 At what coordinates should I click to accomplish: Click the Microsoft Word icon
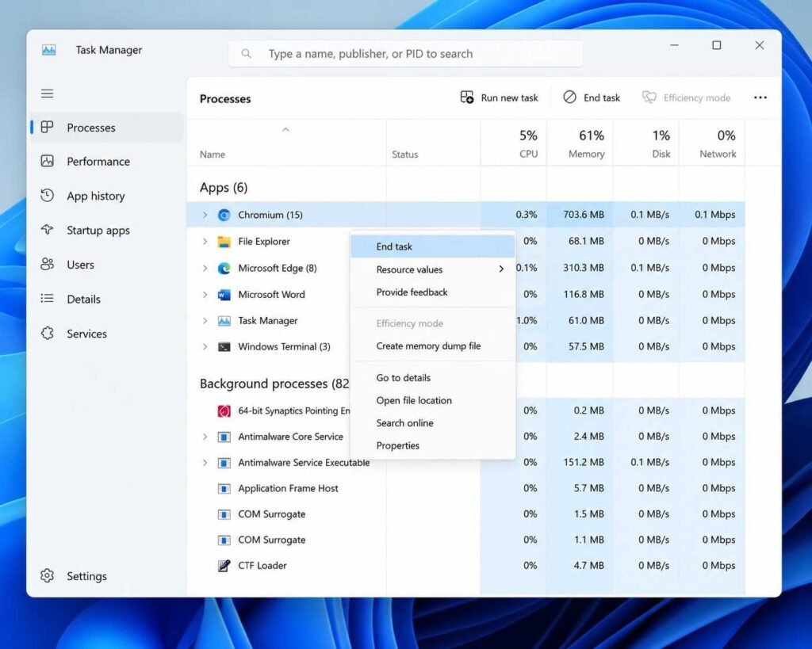[x=224, y=295]
